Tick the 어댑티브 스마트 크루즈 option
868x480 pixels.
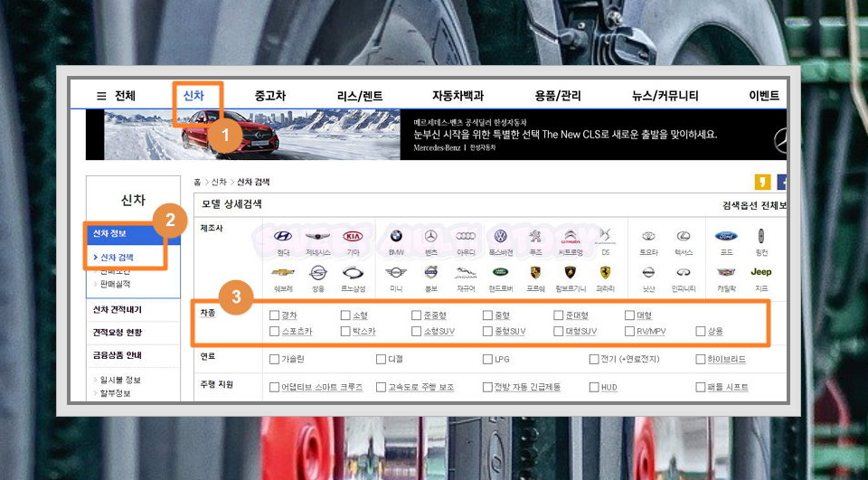pos(274,387)
